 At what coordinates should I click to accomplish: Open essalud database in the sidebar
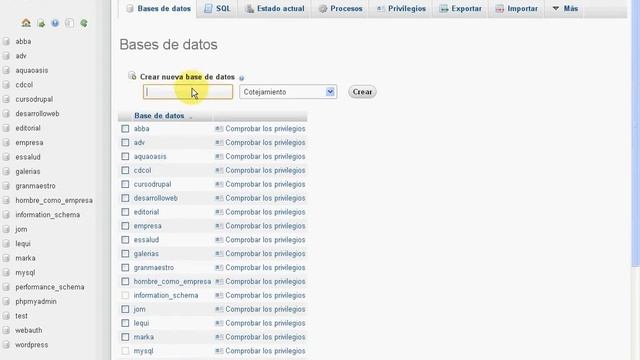28,157
